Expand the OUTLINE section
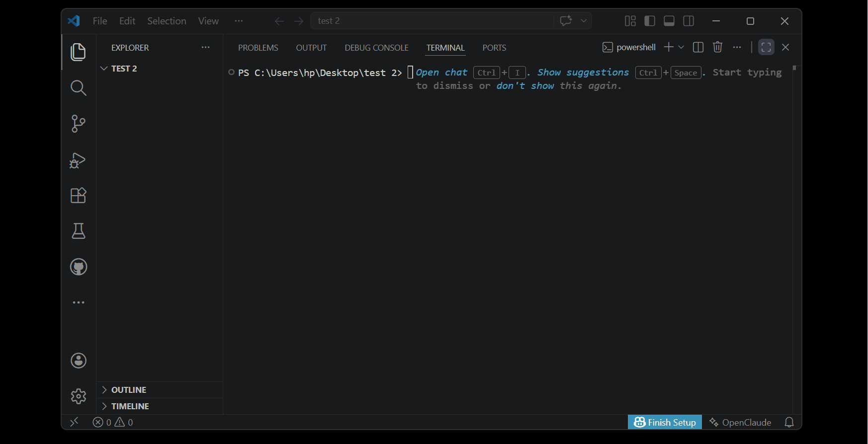Viewport: 868px width, 444px height. pos(129,390)
